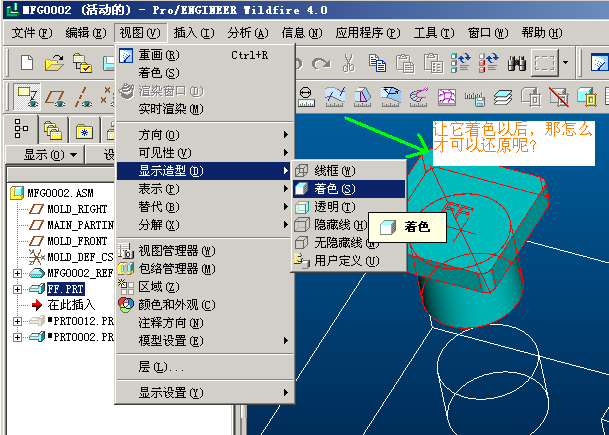Click the stacked layers toolbar icon
Image resolution: width=609 pixels, height=435 pixels.
coord(503,97)
